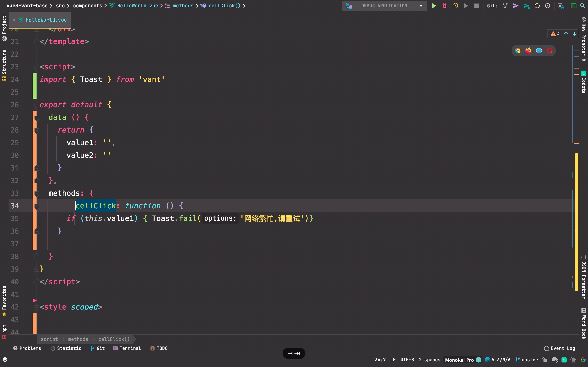Open the translate icon in the toolbar
The width and height of the screenshot is (588, 367).
pyautogui.click(x=561, y=6)
